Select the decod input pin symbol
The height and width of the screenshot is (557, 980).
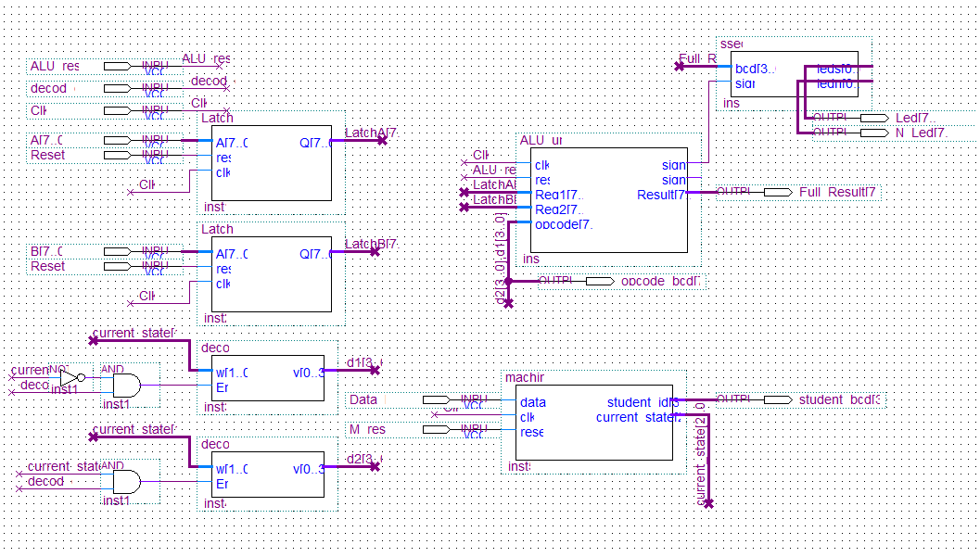click(x=118, y=89)
